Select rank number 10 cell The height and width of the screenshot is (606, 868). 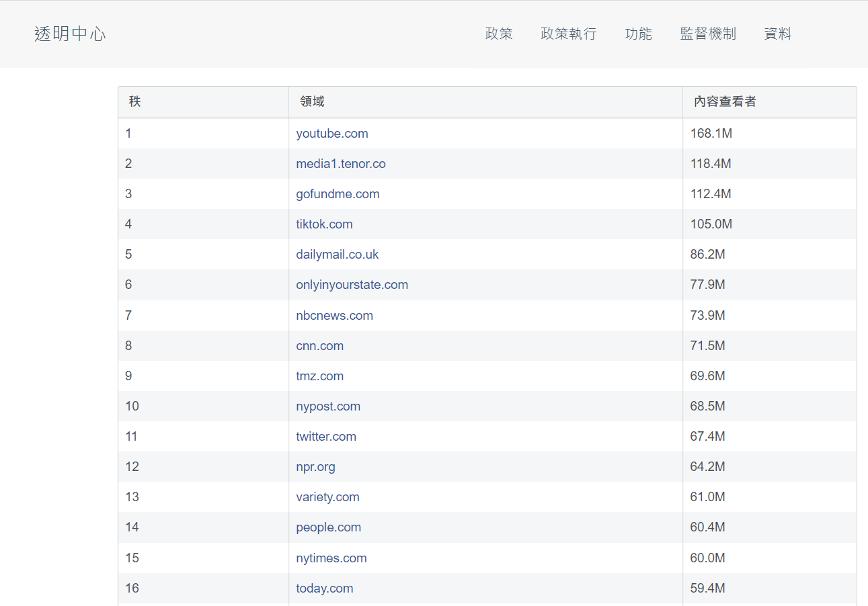pos(203,406)
